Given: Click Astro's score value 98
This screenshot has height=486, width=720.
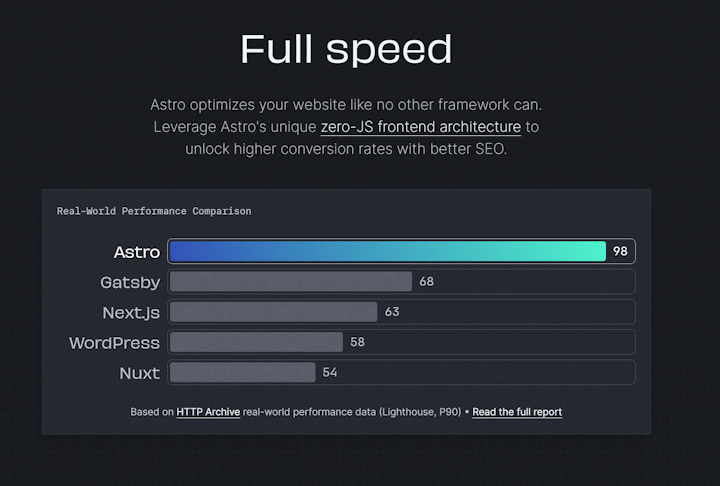Looking at the screenshot, I should click(x=620, y=252).
